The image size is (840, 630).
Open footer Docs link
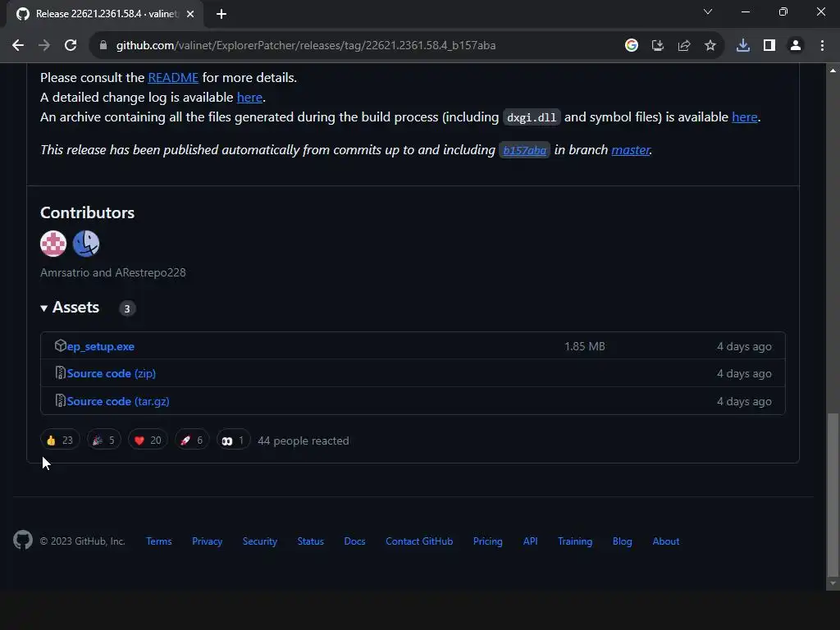[x=354, y=541]
